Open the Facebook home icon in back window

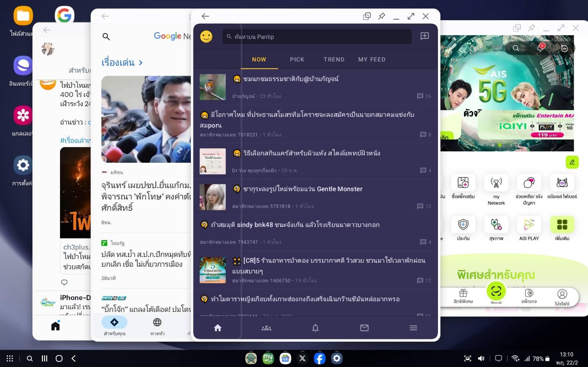pyautogui.click(x=56, y=325)
